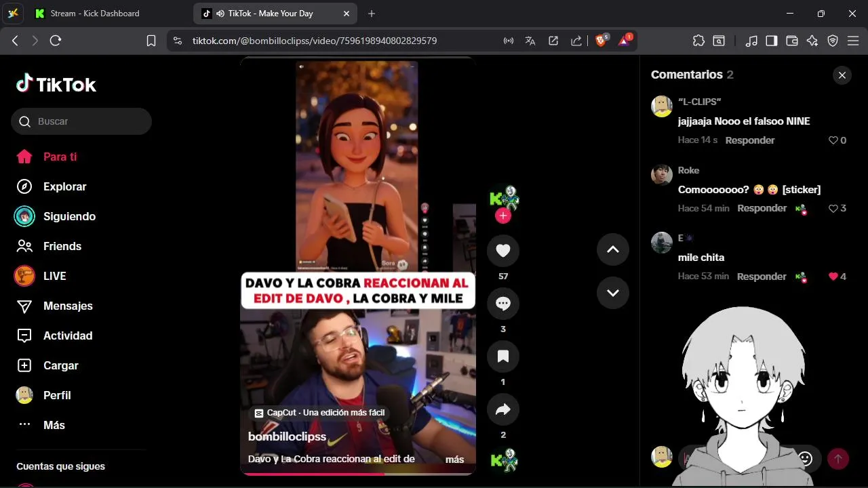The image size is (868, 488).
Task: Open the Brave Shields lion icon
Action: point(601,40)
